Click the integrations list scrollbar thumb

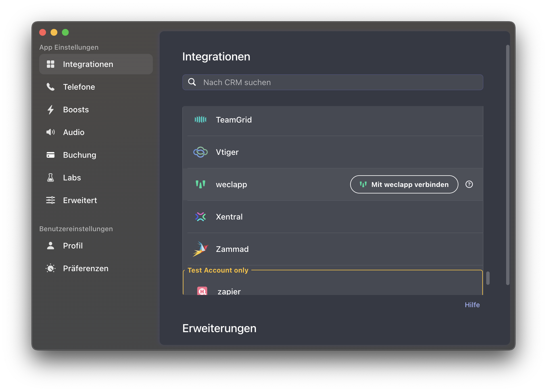tap(488, 278)
